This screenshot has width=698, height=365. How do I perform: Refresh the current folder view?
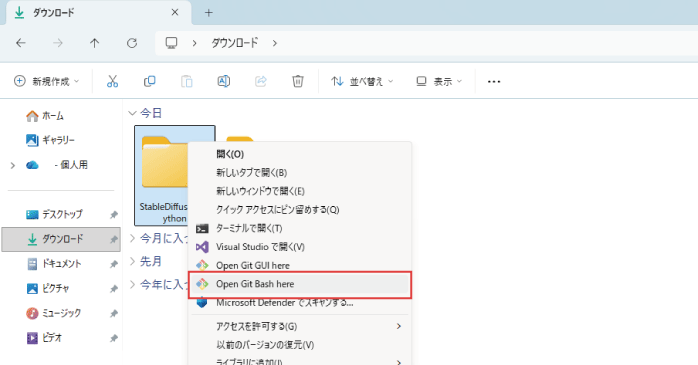click(132, 43)
